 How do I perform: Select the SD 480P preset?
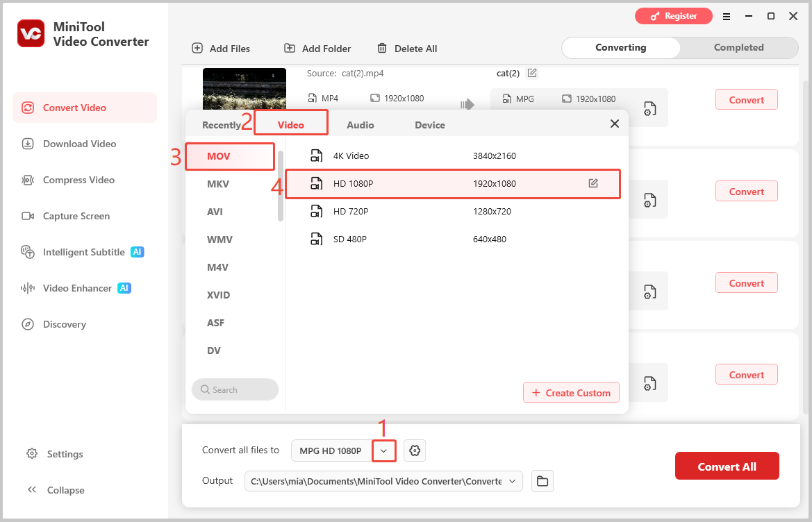click(x=453, y=239)
